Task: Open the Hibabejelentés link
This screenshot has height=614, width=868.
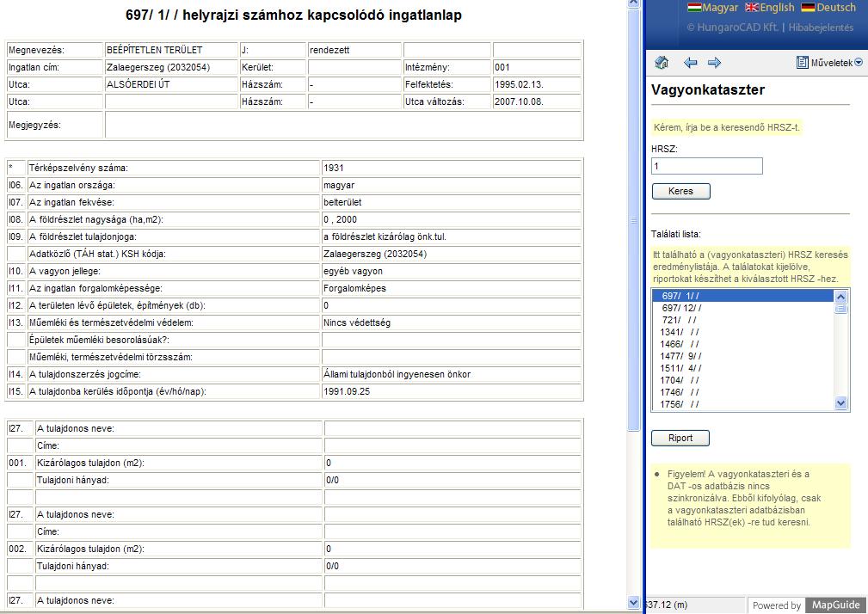Action: point(821,28)
